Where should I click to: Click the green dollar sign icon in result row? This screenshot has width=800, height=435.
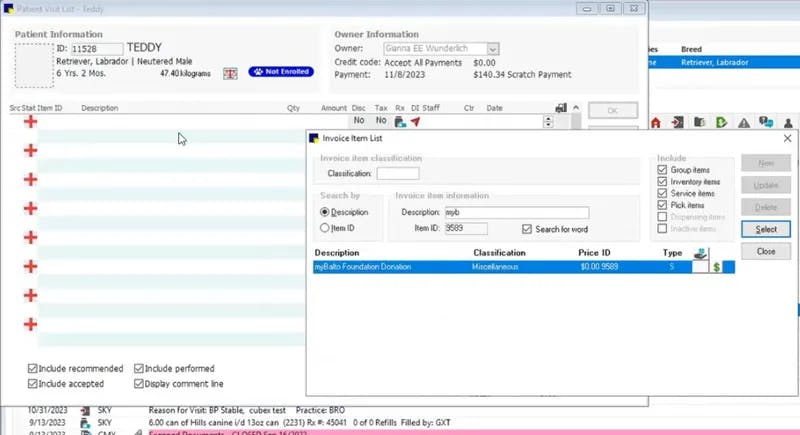pyautogui.click(x=716, y=267)
